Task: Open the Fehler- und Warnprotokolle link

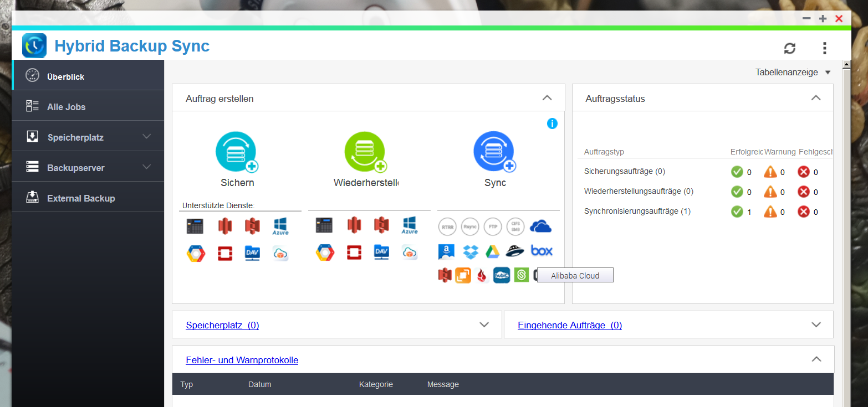Action: point(242,360)
